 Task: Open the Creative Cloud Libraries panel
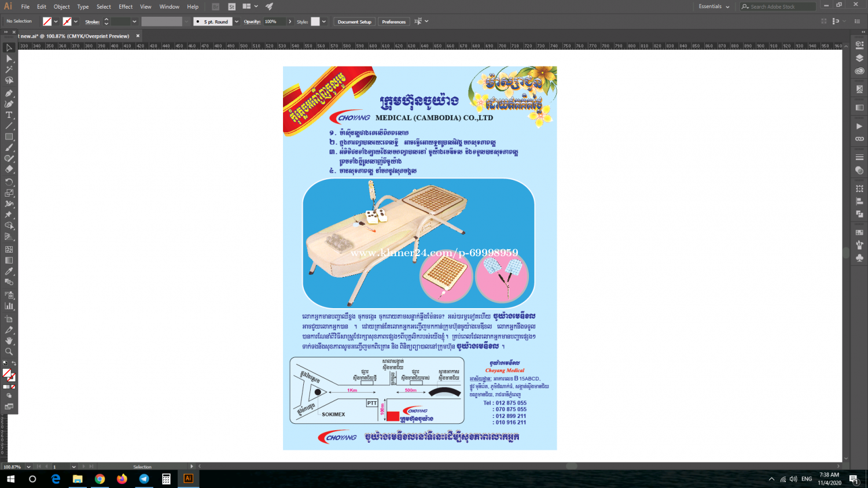859,71
